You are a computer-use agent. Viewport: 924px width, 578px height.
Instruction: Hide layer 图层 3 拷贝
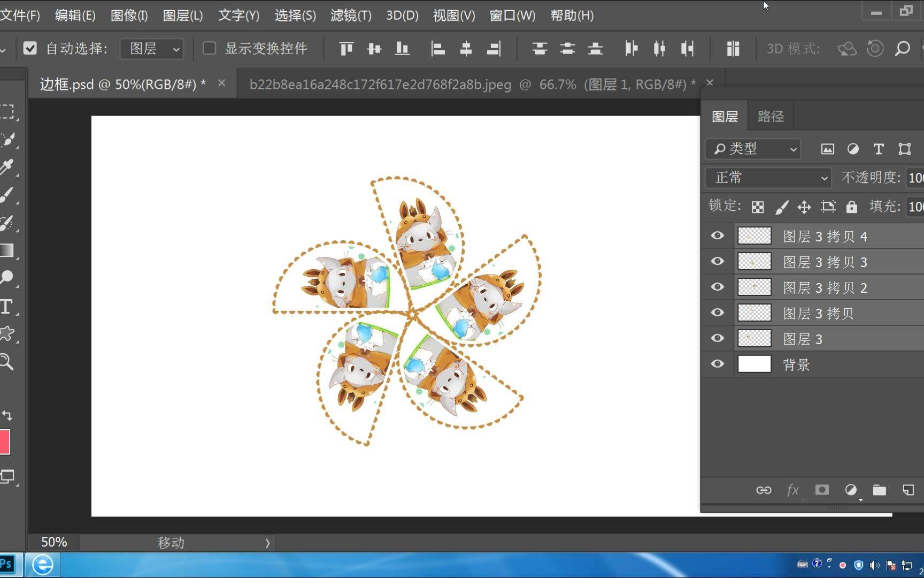718,313
